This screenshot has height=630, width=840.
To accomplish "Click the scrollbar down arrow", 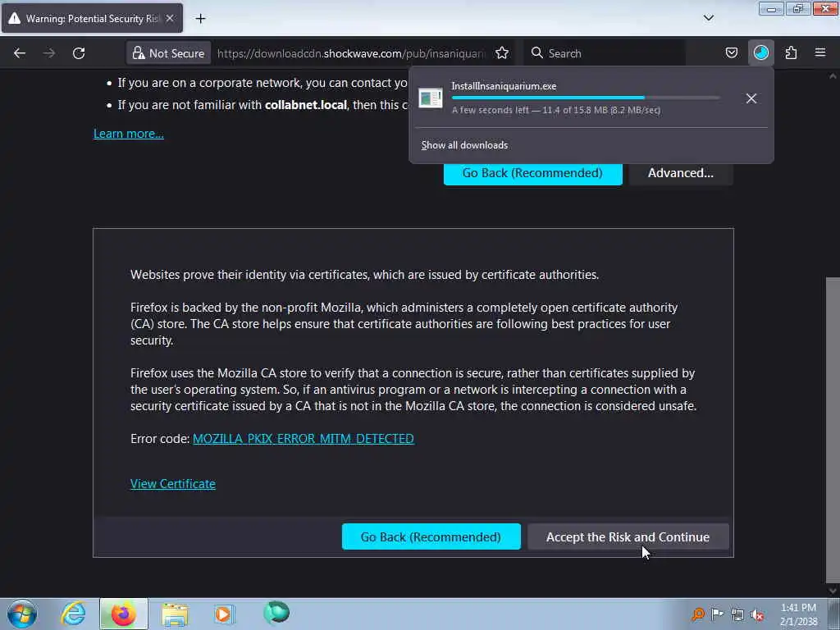I will coord(833,591).
